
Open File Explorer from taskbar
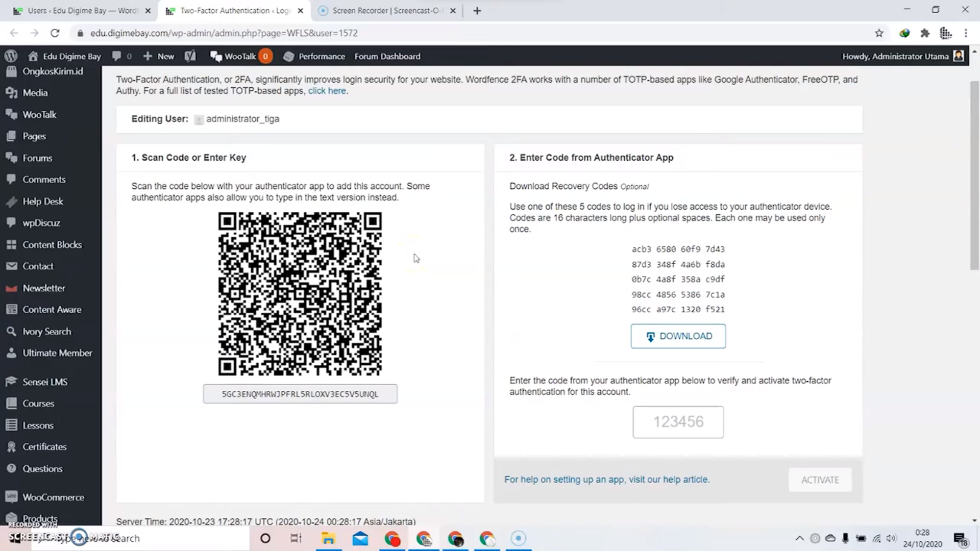[x=328, y=538]
